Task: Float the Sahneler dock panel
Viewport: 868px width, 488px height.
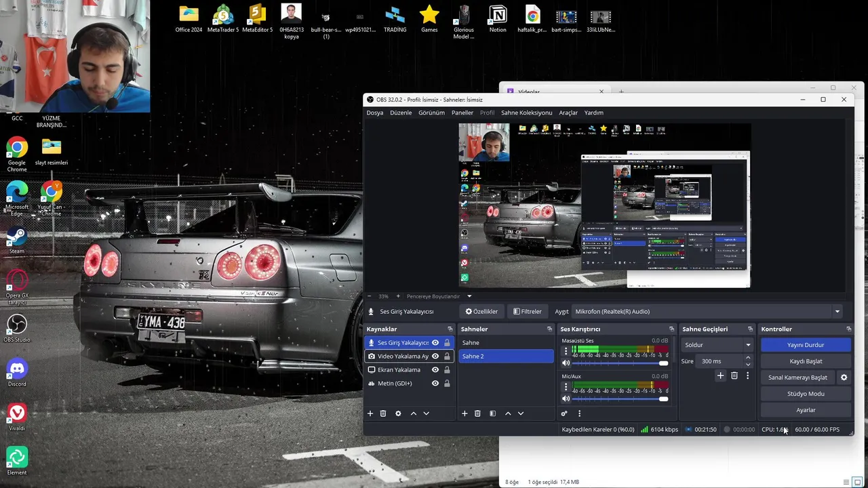Action: pyautogui.click(x=549, y=329)
